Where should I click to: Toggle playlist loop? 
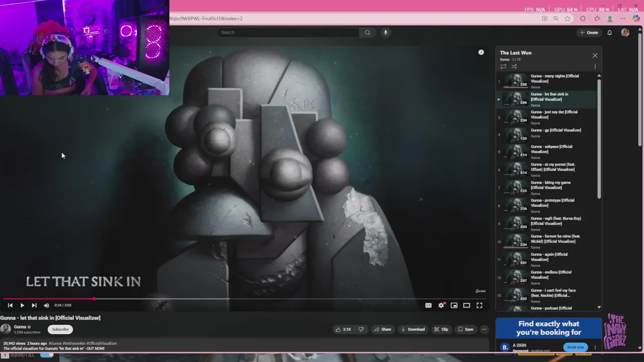pyautogui.click(x=503, y=66)
